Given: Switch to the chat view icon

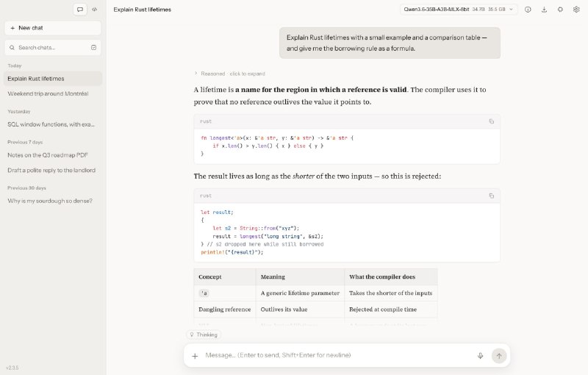Looking at the screenshot, I should click(80, 10).
